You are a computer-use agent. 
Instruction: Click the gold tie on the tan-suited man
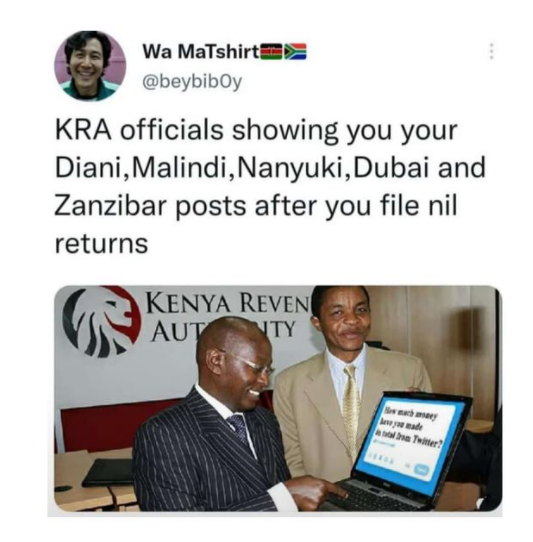[x=351, y=406]
